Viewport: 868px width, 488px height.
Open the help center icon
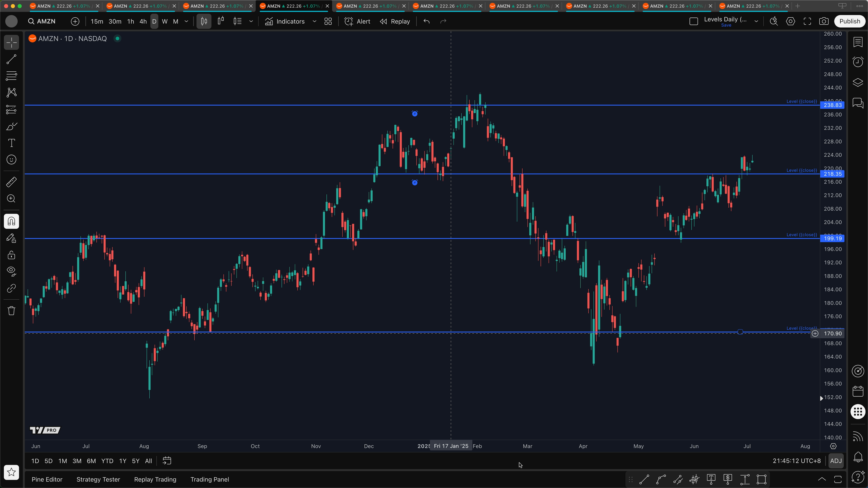pyautogui.click(x=858, y=477)
